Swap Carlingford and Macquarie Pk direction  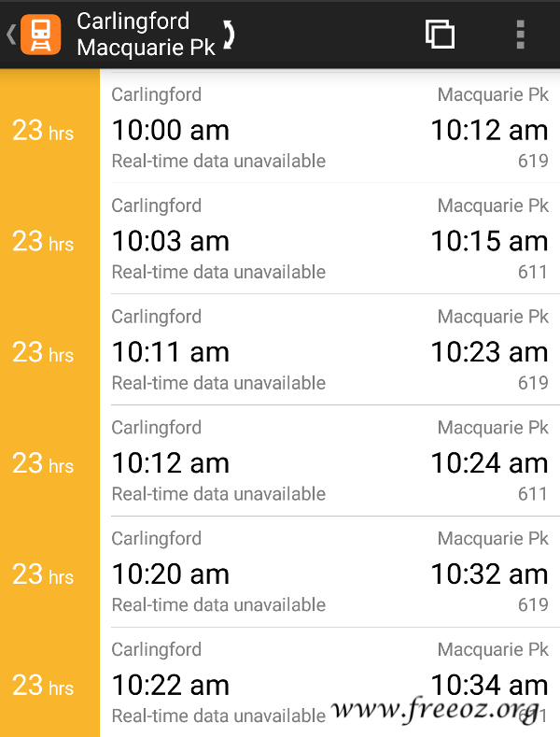pos(229,35)
